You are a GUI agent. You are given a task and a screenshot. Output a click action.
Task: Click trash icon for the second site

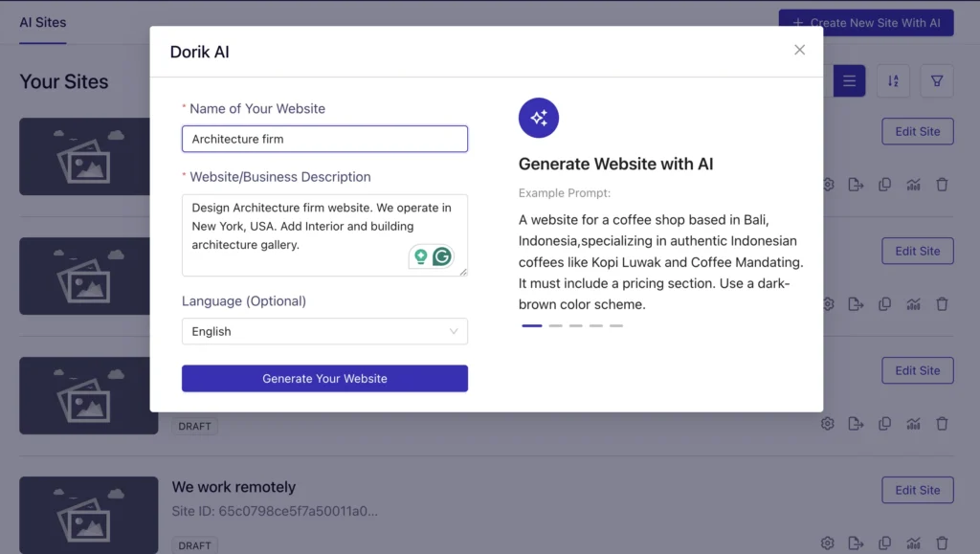942,303
